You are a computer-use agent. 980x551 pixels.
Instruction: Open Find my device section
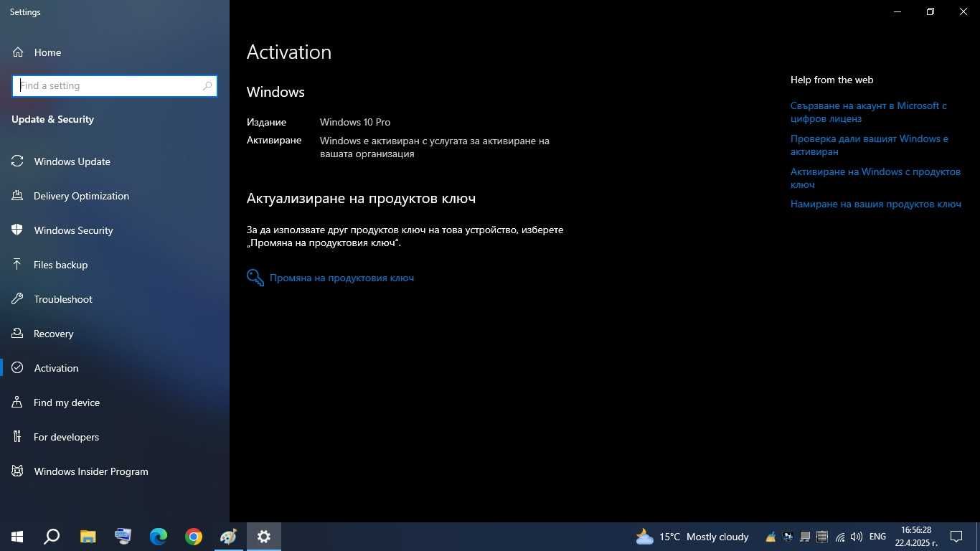pyautogui.click(x=115, y=402)
